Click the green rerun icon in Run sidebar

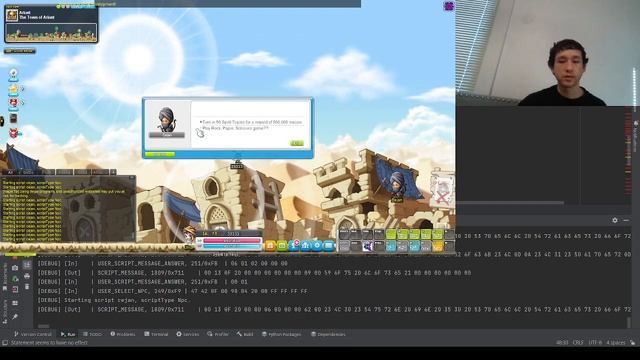pyautogui.click(x=15, y=279)
